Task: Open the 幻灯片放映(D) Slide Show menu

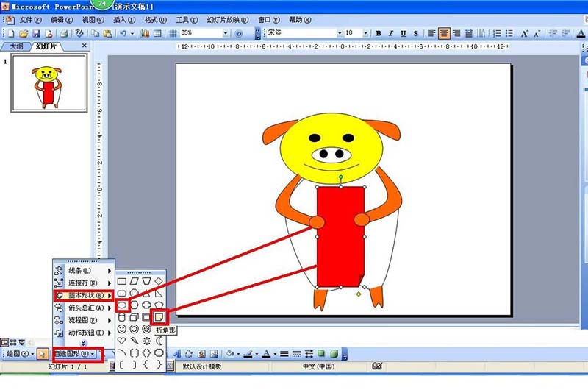Action: coord(228,20)
